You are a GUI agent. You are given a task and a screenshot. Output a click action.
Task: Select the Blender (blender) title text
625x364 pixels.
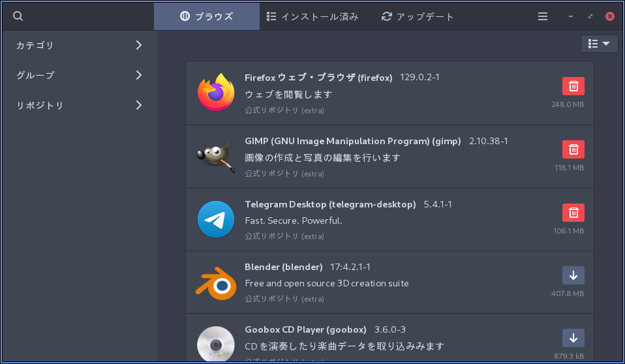click(284, 267)
